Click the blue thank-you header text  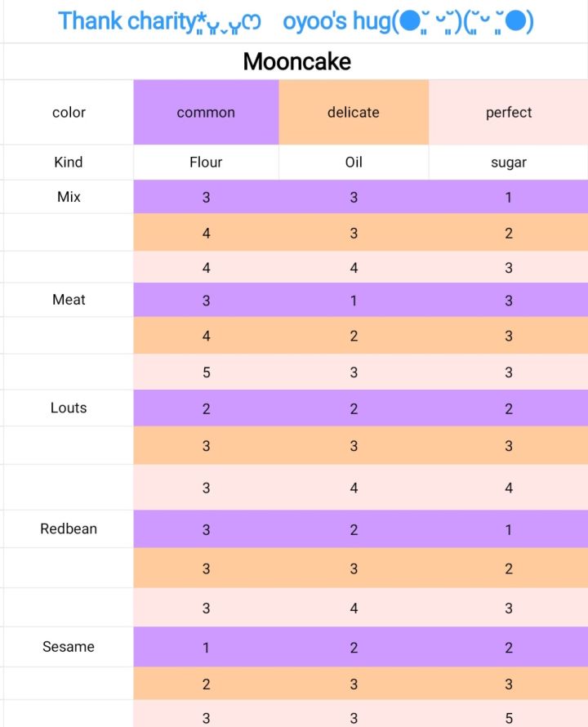(296, 21)
